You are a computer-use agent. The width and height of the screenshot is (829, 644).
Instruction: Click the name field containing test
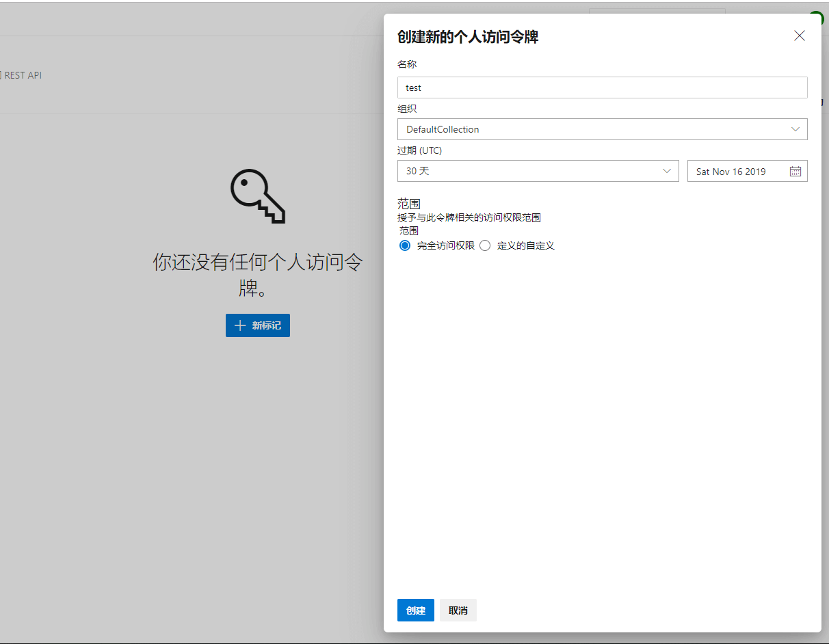[602, 88]
